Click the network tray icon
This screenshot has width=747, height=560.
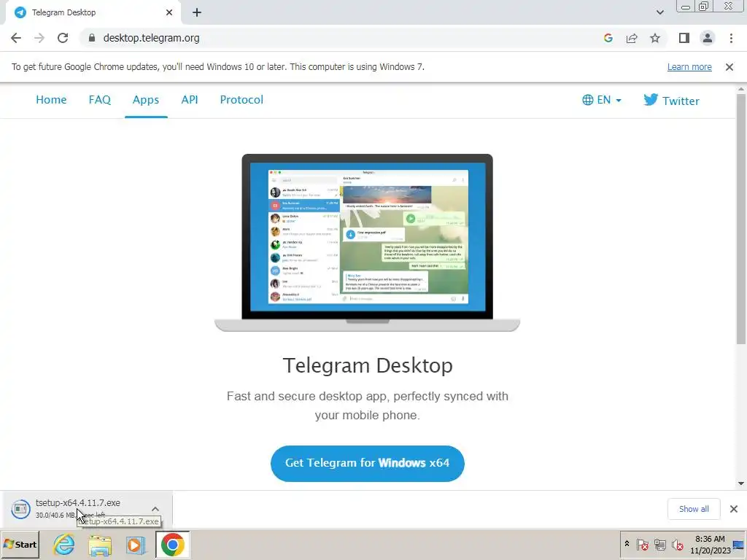click(659, 545)
